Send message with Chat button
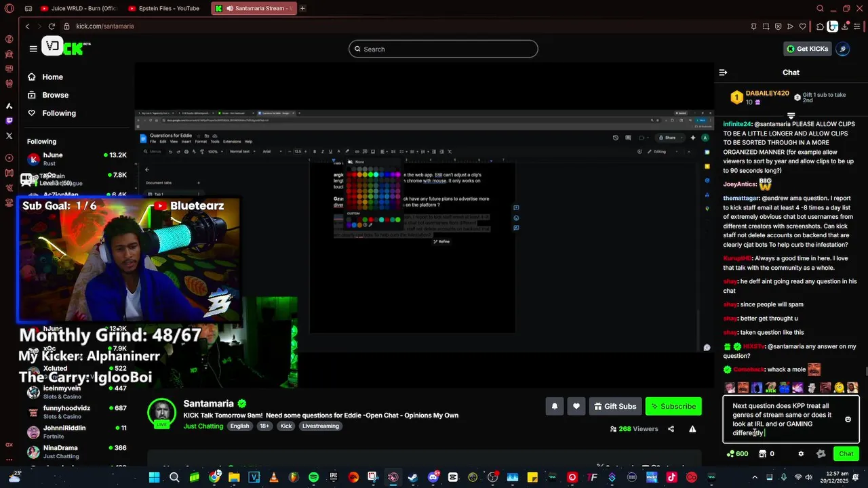The image size is (868, 488). (x=846, y=453)
